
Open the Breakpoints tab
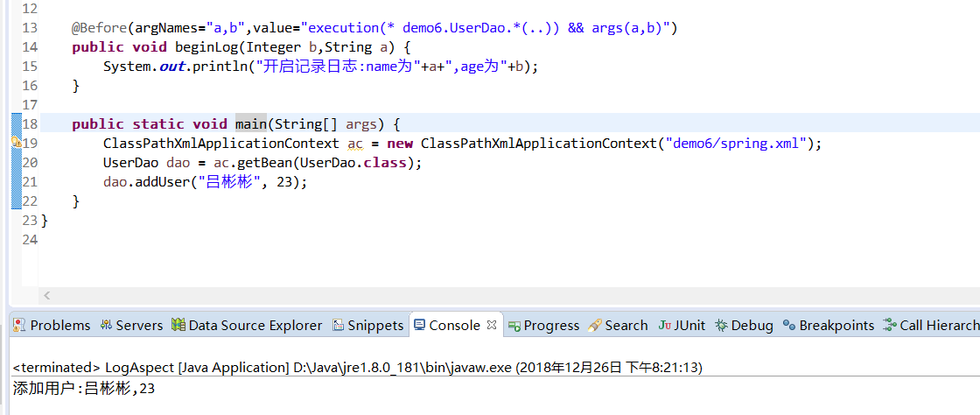tap(829, 325)
